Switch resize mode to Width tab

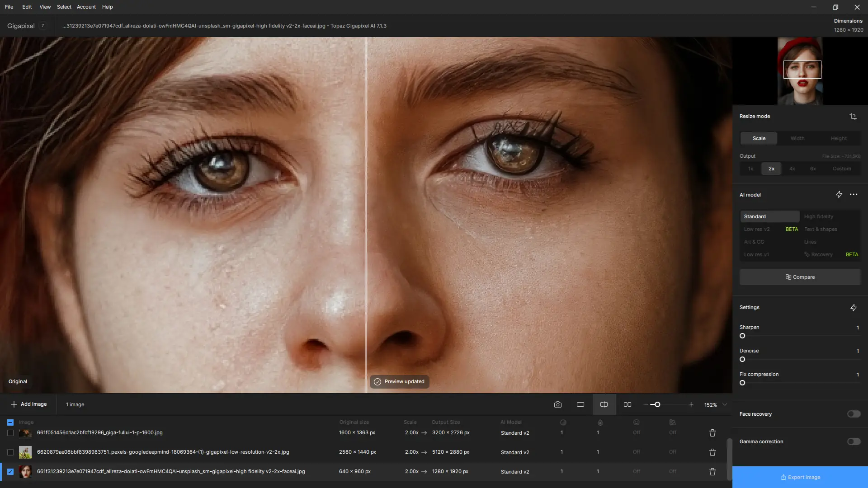(x=797, y=138)
